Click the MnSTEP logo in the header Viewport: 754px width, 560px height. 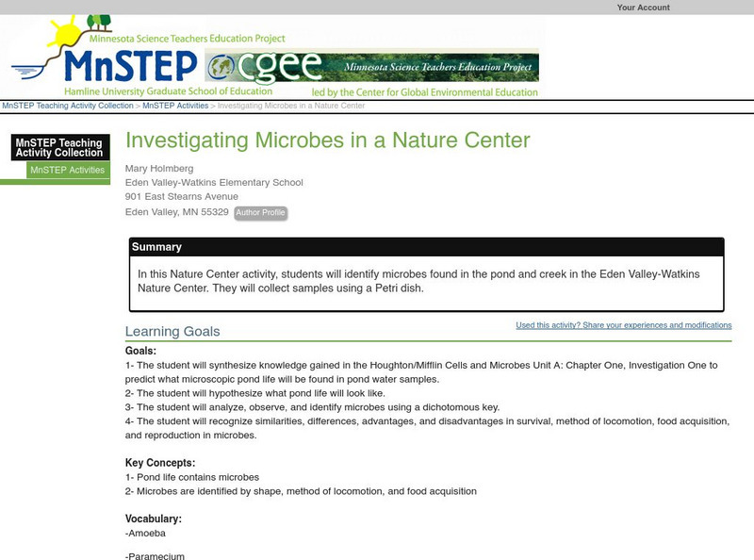pyautogui.click(x=132, y=66)
